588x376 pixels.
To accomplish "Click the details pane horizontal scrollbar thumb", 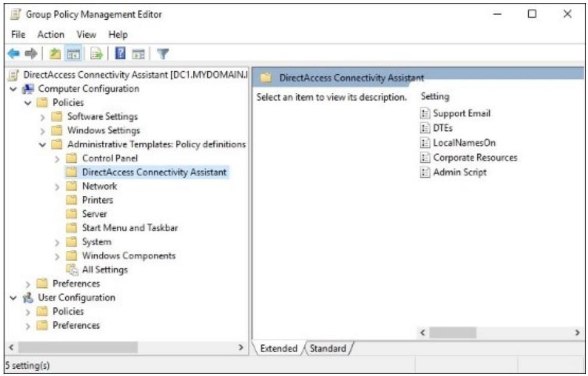I will coord(453,332).
